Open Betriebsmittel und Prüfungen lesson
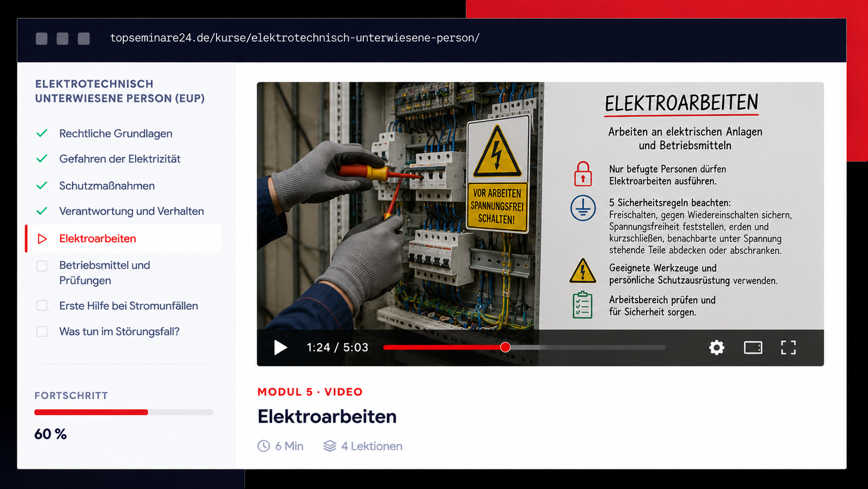This screenshot has height=489, width=868. coord(104,272)
